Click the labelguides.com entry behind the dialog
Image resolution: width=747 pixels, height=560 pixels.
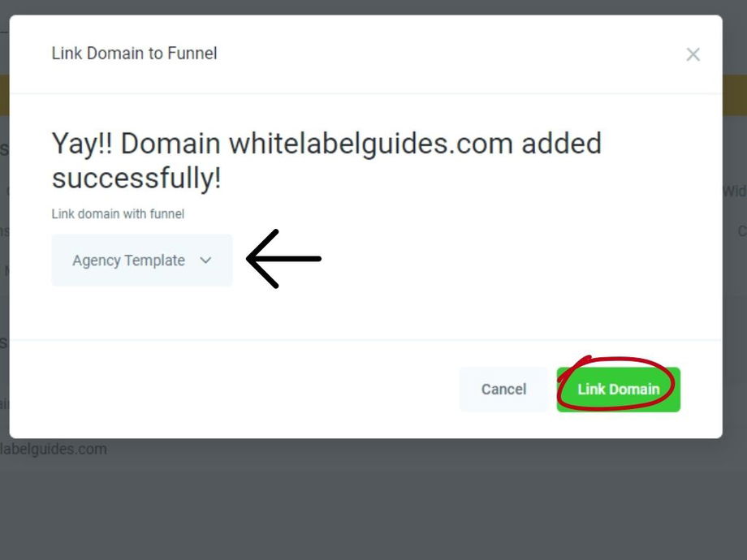(53, 449)
